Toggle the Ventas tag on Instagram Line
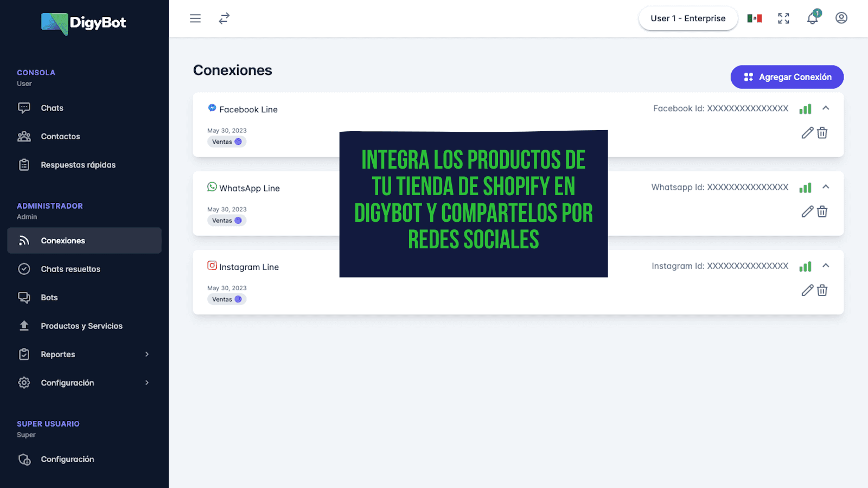This screenshot has width=868, height=488. 227,299
